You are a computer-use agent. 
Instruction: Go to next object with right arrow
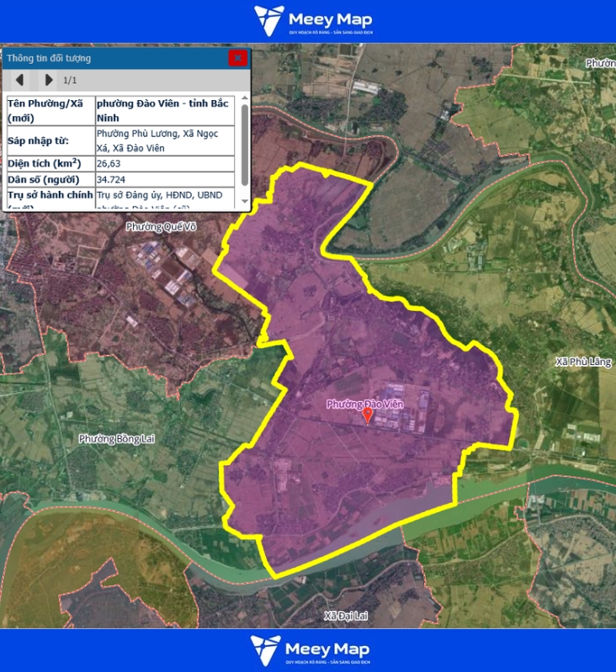[x=49, y=80]
